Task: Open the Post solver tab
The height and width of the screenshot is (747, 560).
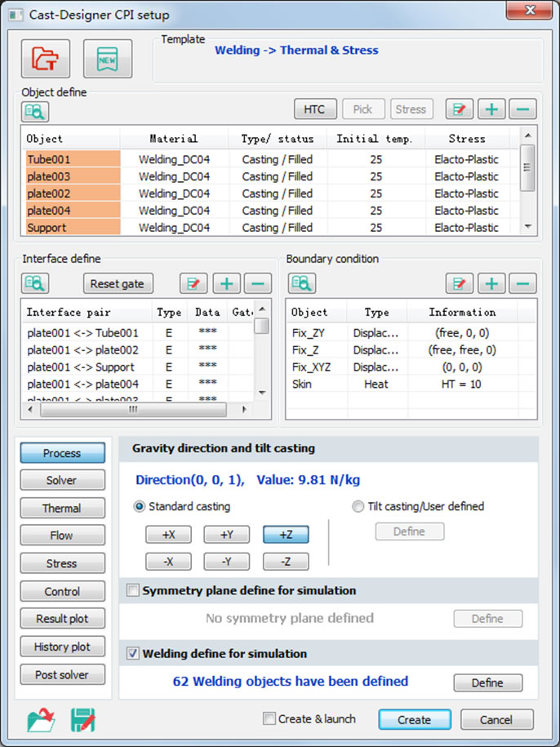Action: pos(62,674)
